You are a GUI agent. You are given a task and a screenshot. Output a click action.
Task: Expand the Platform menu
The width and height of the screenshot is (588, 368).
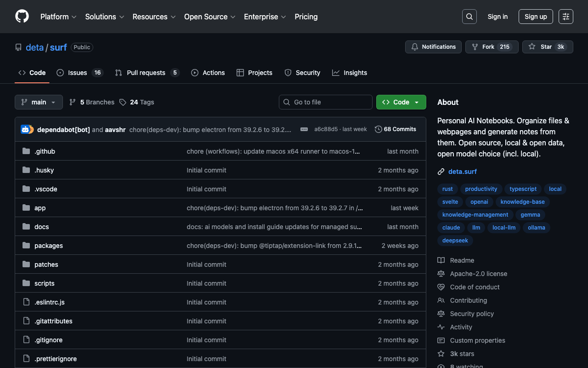(58, 17)
